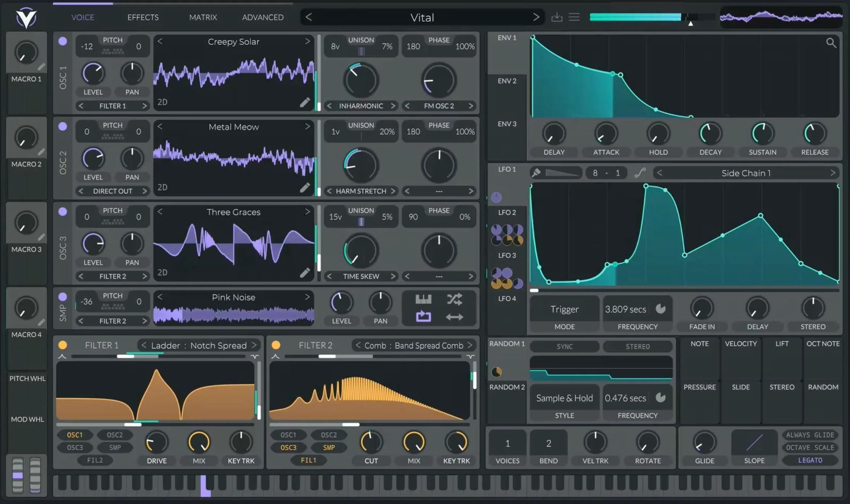Open the save preset icon in the top bar

(x=557, y=17)
